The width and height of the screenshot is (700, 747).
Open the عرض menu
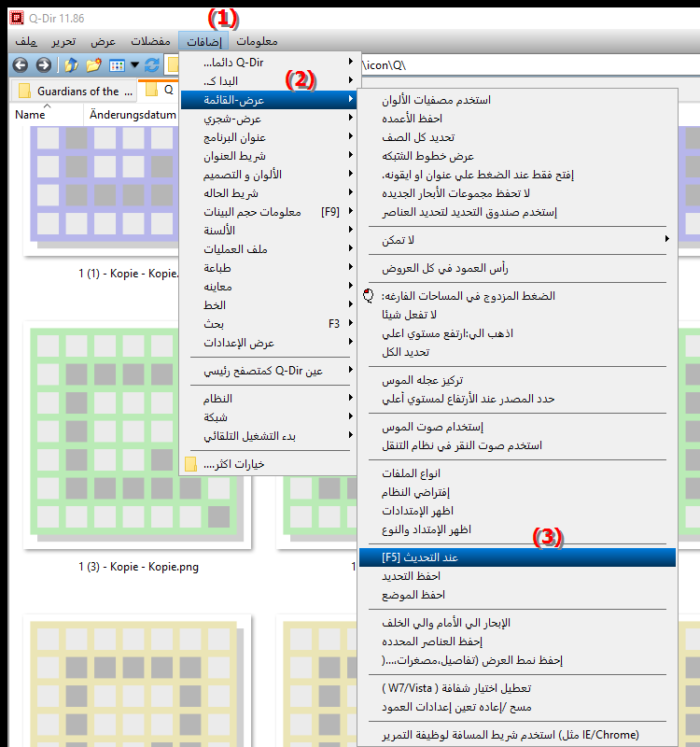tap(104, 41)
